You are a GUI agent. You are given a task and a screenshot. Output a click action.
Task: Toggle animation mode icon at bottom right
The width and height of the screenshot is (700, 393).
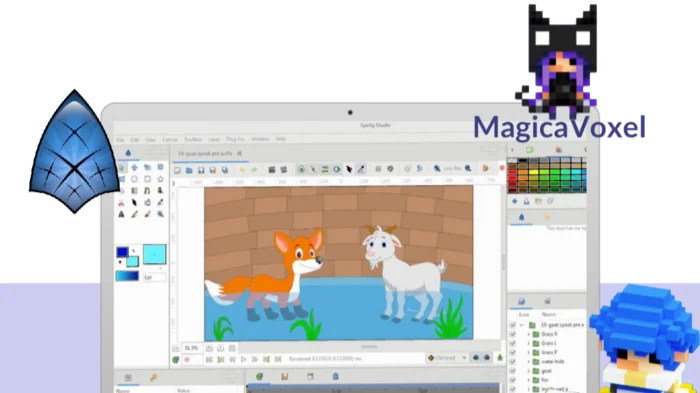(x=500, y=358)
